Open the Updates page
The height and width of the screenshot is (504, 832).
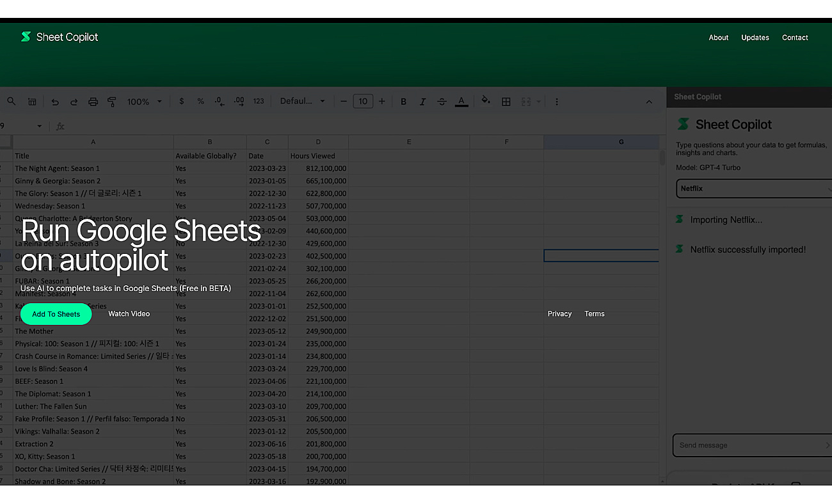click(x=755, y=38)
